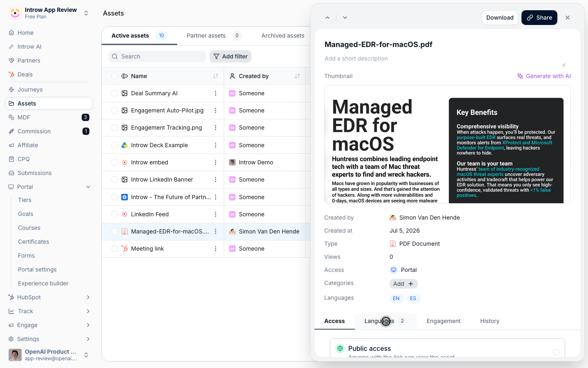The image size is (588, 368).
Task: Expand the Track sidebar section
Action: pos(88,311)
